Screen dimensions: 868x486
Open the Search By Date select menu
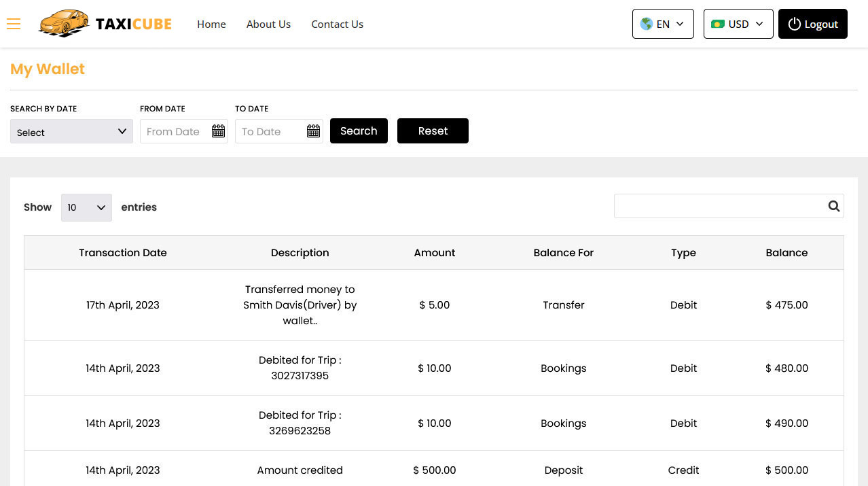[71, 131]
